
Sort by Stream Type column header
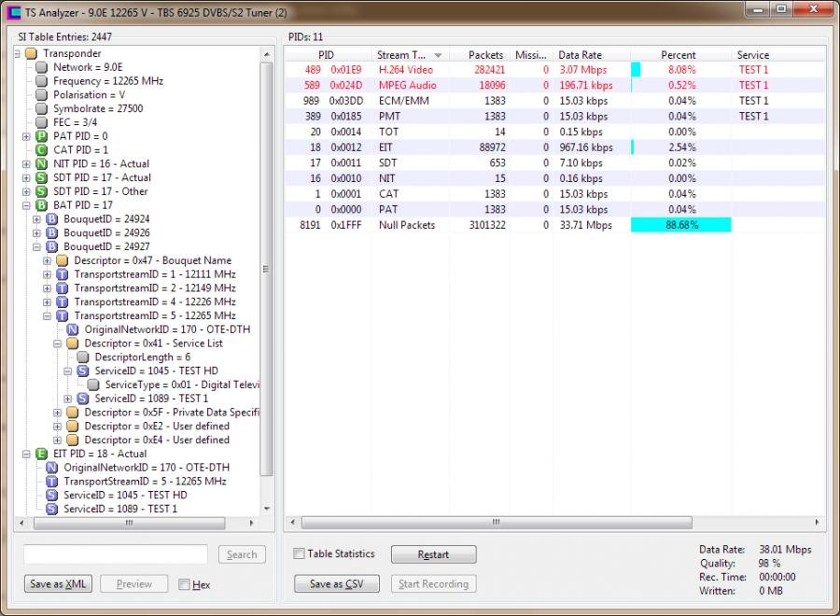click(x=410, y=55)
